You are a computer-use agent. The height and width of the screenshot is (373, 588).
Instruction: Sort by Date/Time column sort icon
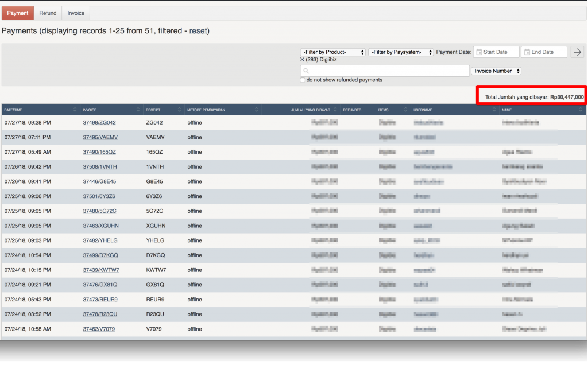click(75, 110)
